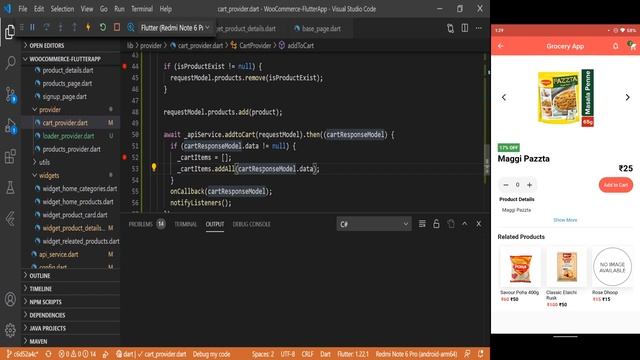Open loader_provider.dart in explorer
Image resolution: width=640 pixels, height=360 pixels.
pos(71,136)
